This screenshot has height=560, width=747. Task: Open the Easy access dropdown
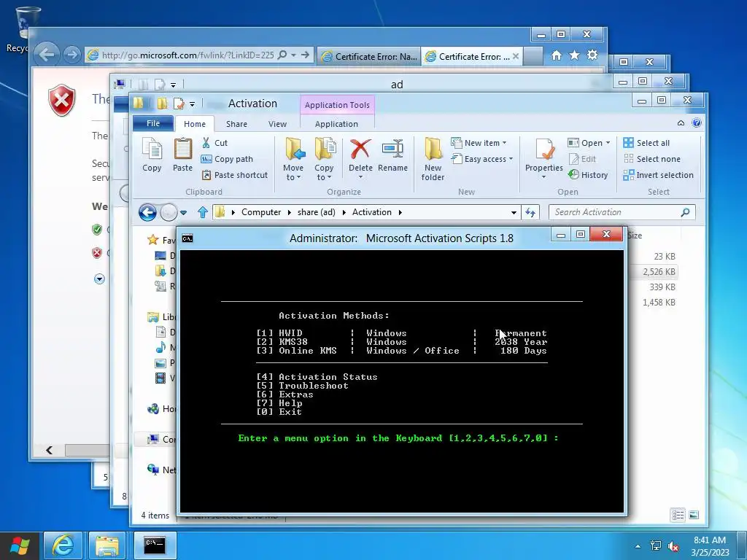pyautogui.click(x=481, y=159)
